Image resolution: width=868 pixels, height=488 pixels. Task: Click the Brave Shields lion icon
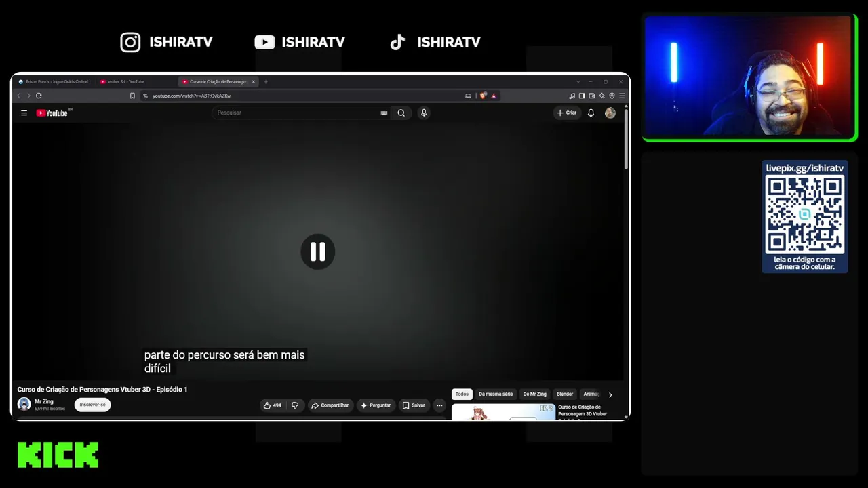pyautogui.click(x=483, y=96)
